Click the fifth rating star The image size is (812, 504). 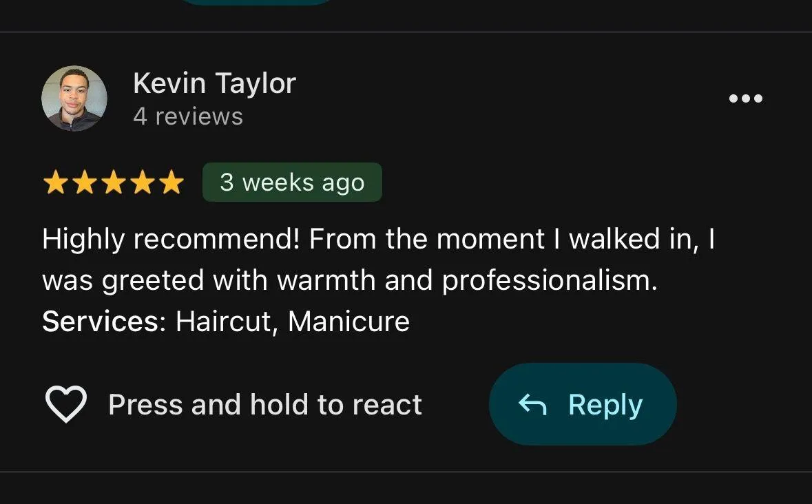pos(171,183)
